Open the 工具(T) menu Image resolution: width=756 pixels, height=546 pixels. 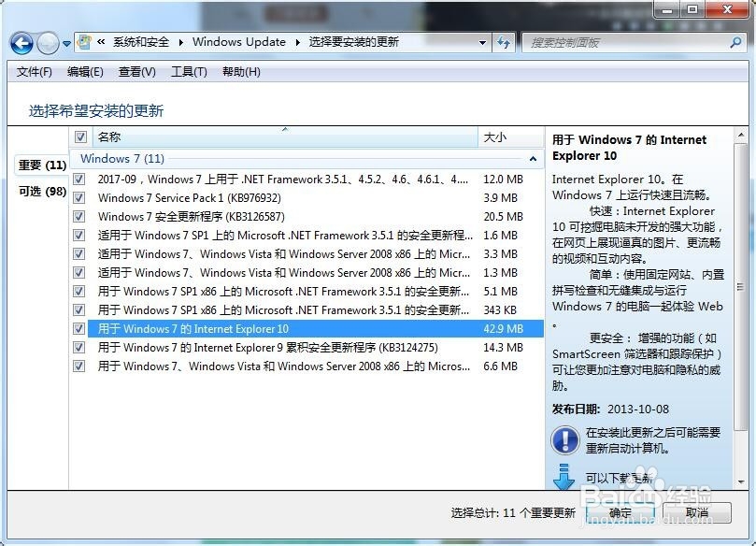click(x=189, y=72)
